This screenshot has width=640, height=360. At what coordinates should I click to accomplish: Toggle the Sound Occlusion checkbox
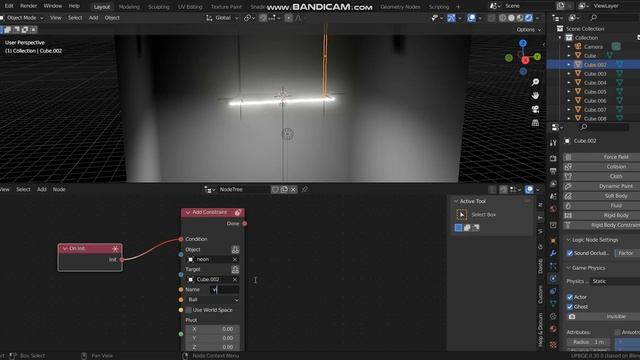coord(570,253)
